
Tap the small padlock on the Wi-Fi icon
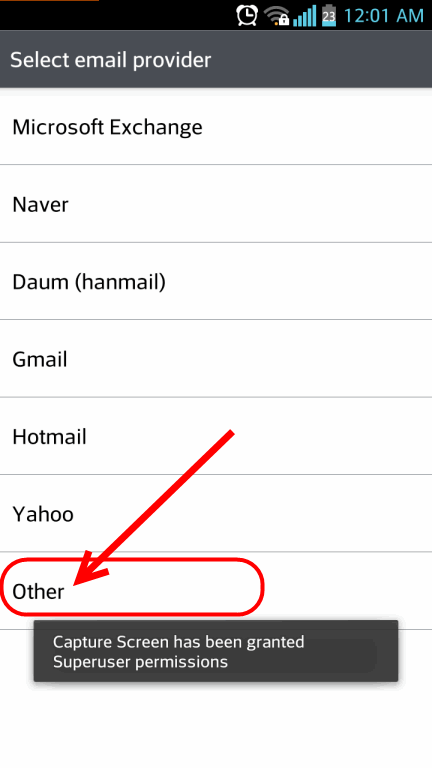284,21
